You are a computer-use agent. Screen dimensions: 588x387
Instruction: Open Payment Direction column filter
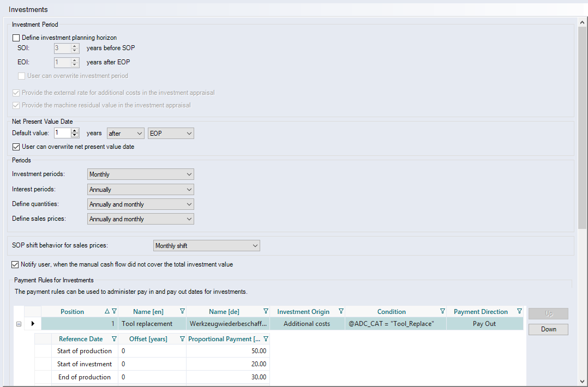[x=519, y=312]
